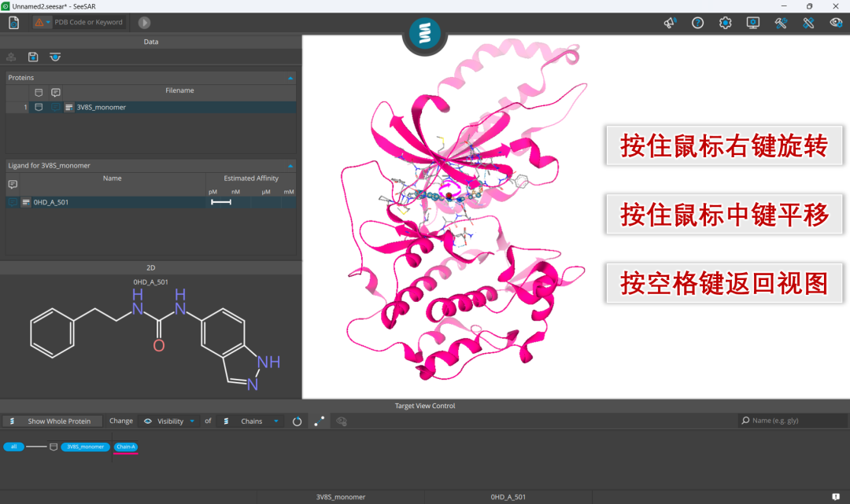Viewport: 850px width, 504px height.
Task: Select the 0HD_A_501 ligand row
Action: (151, 202)
